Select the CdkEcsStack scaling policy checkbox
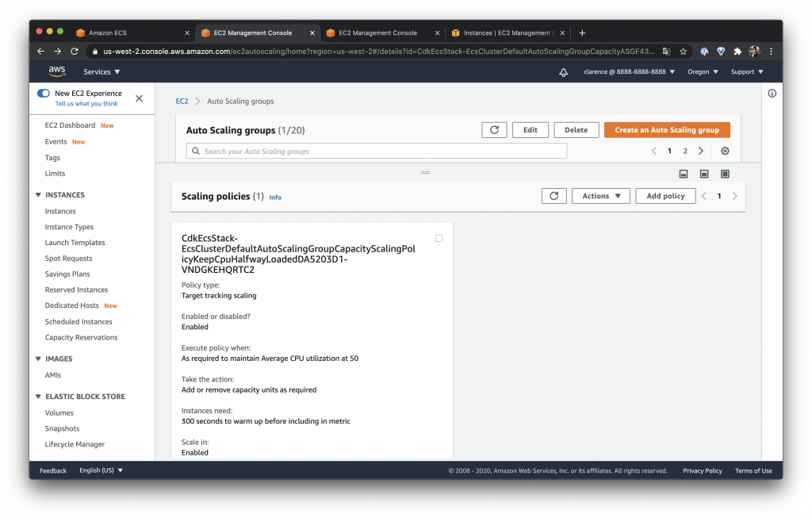 [x=439, y=238]
